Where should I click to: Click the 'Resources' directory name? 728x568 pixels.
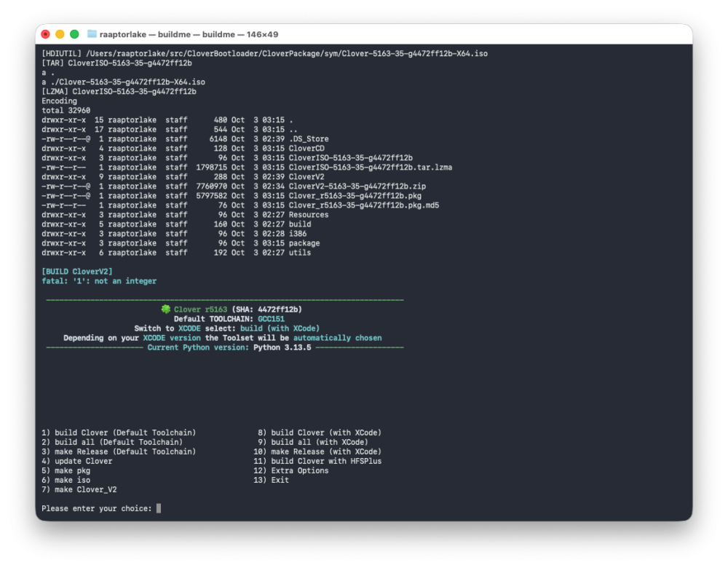[309, 215]
